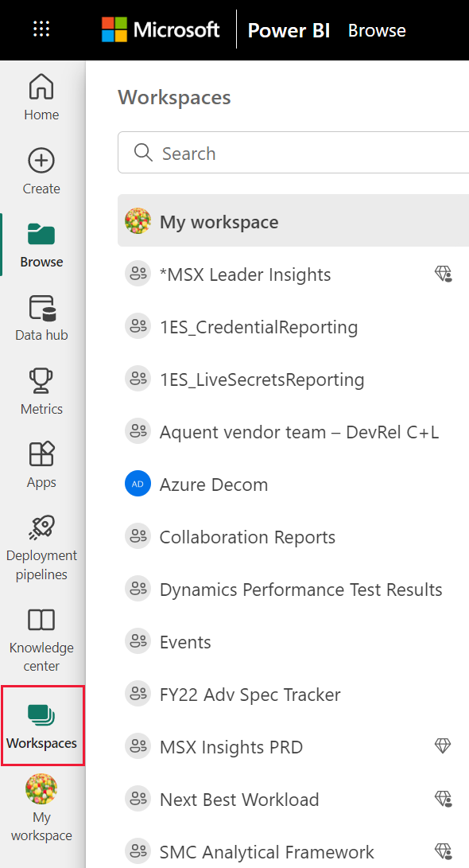Click diamond icon beside *MSX Leader Insights
Image resolution: width=469 pixels, height=868 pixels.
pyautogui.click(x=443, y=274)
